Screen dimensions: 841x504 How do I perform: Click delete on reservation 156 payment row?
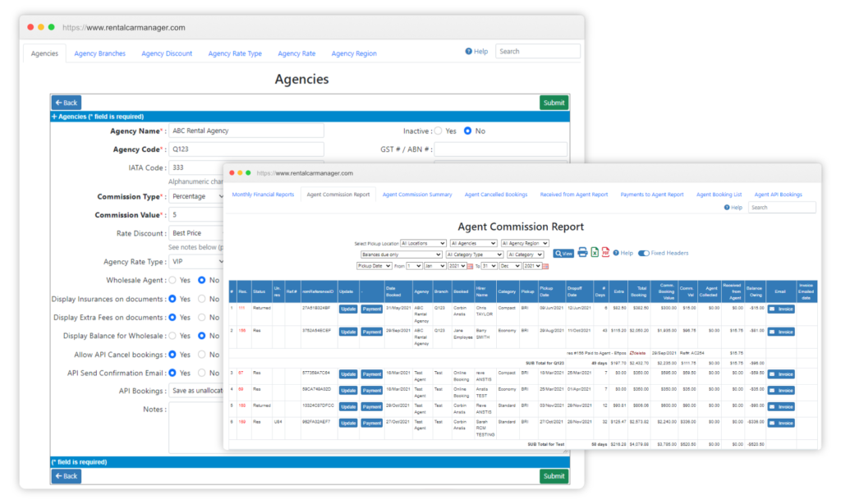637,353
